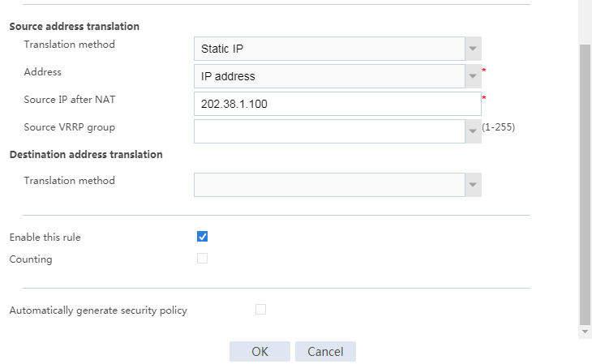
Task: Click the destination Translation method arrow
Action: pyautogui.click(x=473, y=185)
